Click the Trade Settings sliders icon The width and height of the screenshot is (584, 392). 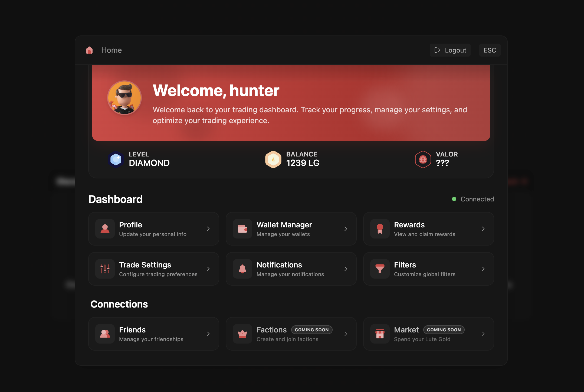(105, 269)
